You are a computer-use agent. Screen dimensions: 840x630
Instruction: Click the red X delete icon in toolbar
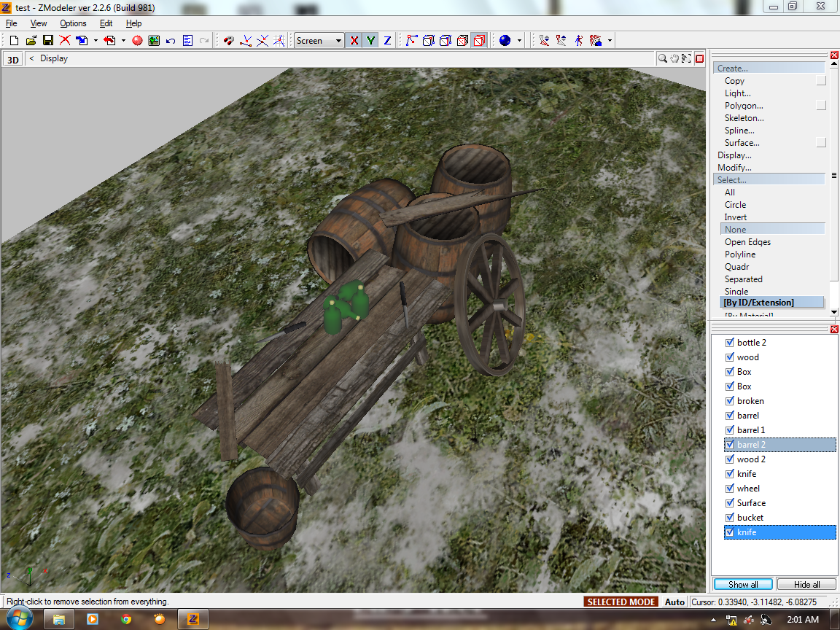tap(65, 41)
